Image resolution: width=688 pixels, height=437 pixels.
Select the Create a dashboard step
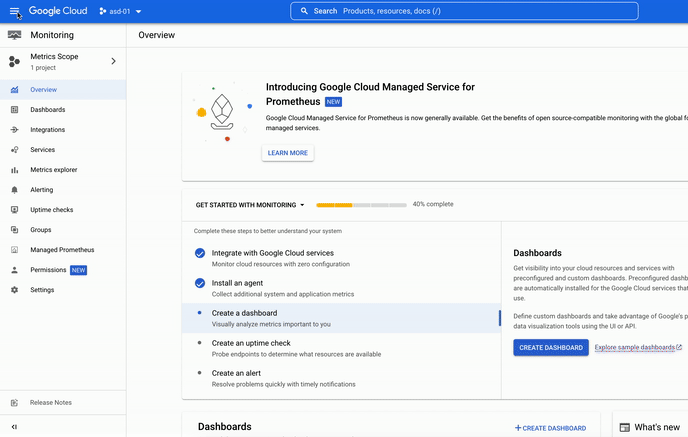[341, 318]
